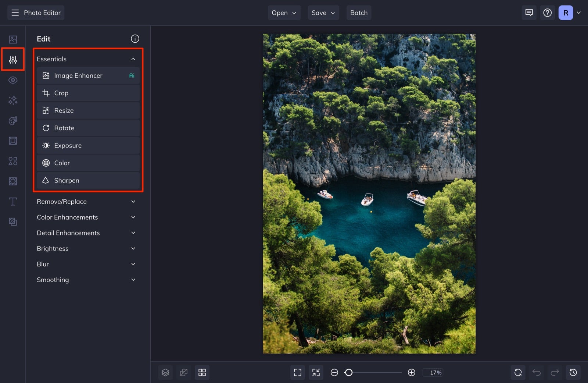
Task: Click the Batch button in the top bar
Action: click(359, 13)
